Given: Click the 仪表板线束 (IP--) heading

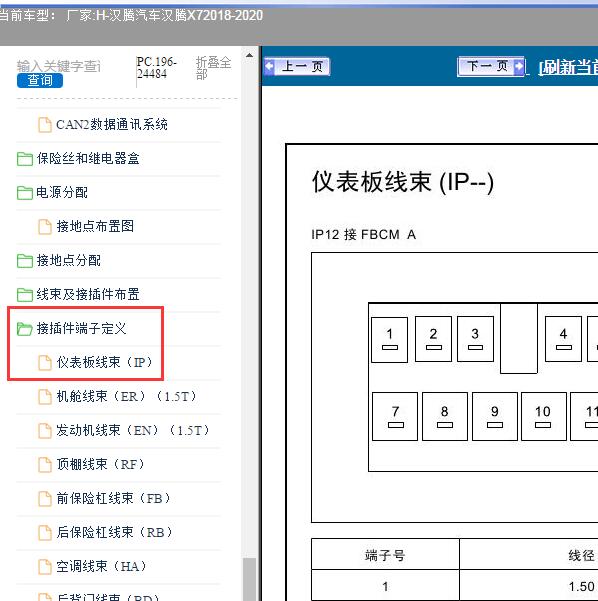Looking at the screenshot, I should click(x=403, y=182).
